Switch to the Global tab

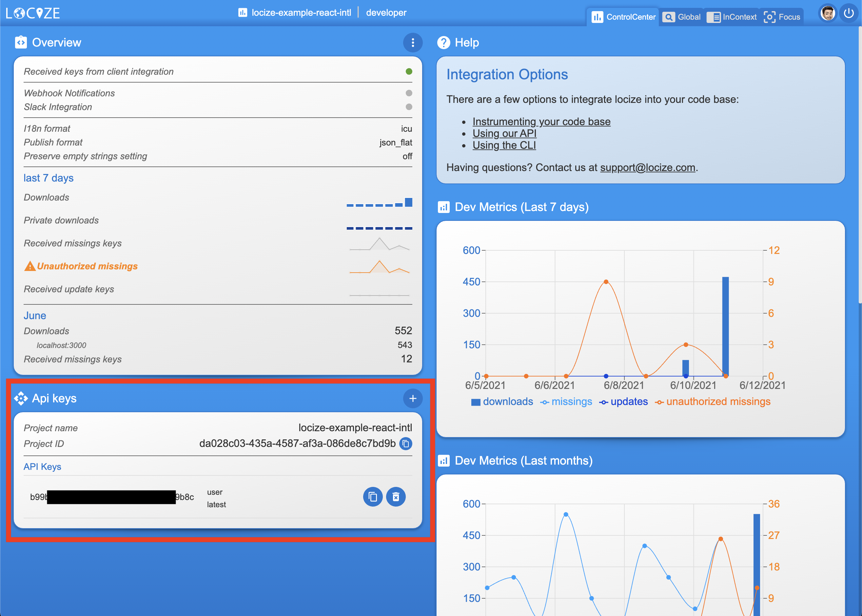[x=681, y=17]
